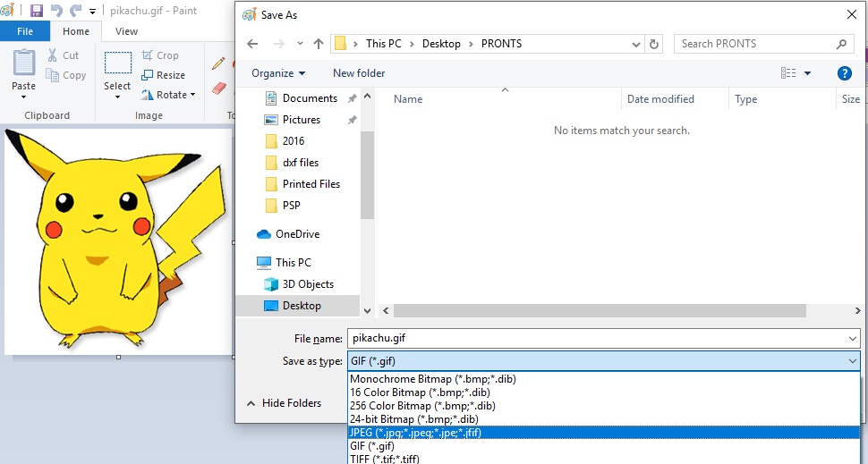The image size is (868, 464).
Task: Click the blue Help icon
Action: (x=844, y=73)
